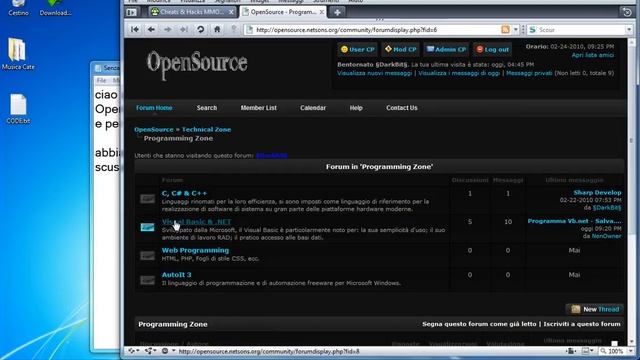The width and height of the screenshot is (640, 360).
Task: Click the visiting user name link
Action: [272, 156]
